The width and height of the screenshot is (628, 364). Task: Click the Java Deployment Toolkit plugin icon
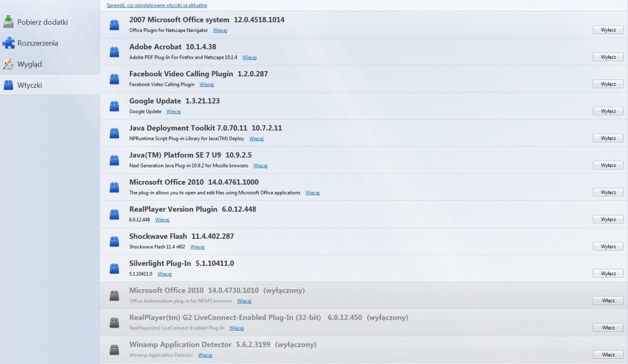[x=114, y=133]
